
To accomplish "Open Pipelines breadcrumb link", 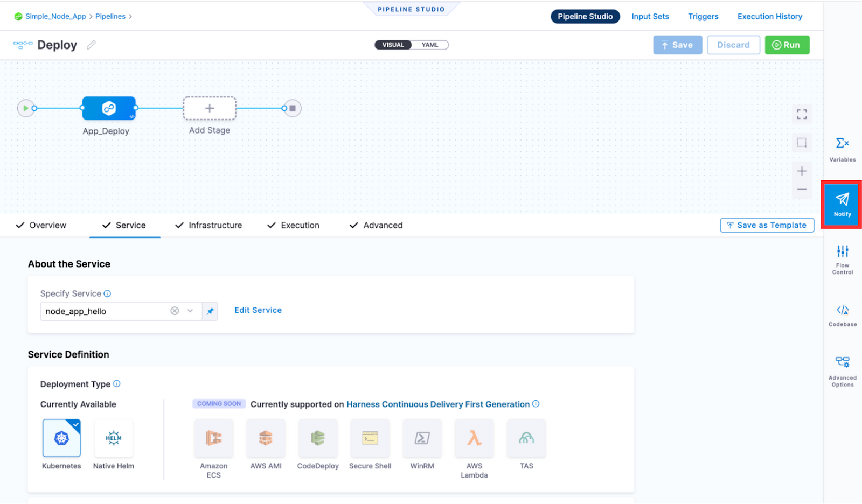I will 110,17.
